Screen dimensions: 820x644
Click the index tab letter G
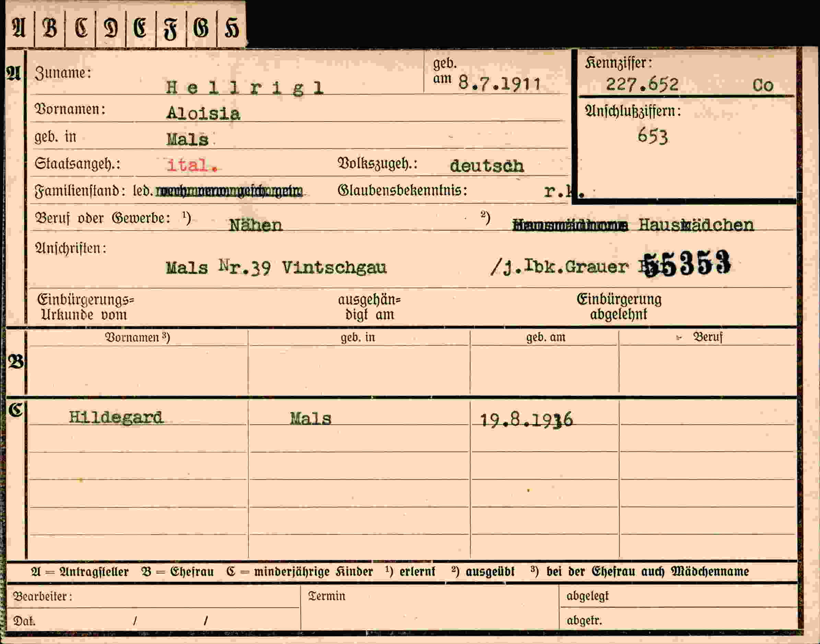pyautogui.click(x=201, y=28)
